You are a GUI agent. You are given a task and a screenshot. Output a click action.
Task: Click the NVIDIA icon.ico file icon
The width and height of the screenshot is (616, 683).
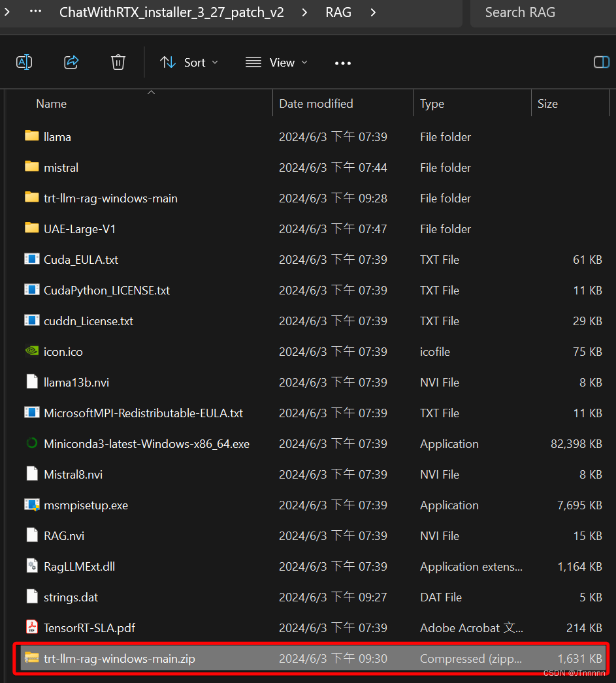(32, 351)
